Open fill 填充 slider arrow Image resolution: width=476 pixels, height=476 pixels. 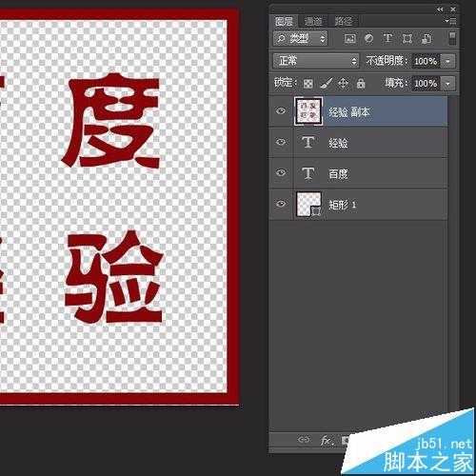pos(447,84)
